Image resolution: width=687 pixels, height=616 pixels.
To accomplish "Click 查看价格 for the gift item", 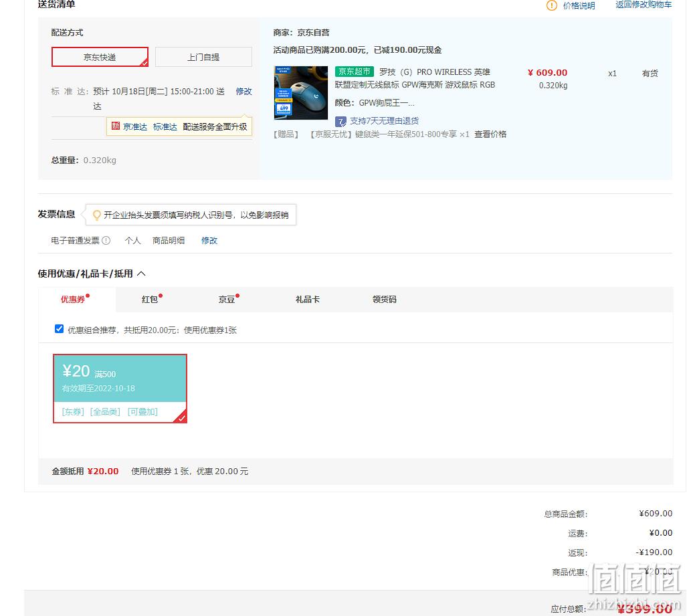I will click(490, 134).
